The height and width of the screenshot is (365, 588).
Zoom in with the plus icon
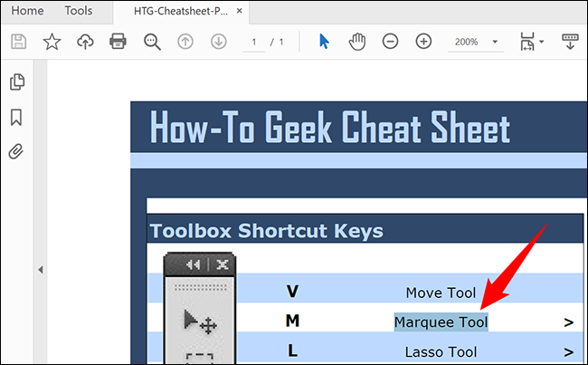tap(423, 42)
